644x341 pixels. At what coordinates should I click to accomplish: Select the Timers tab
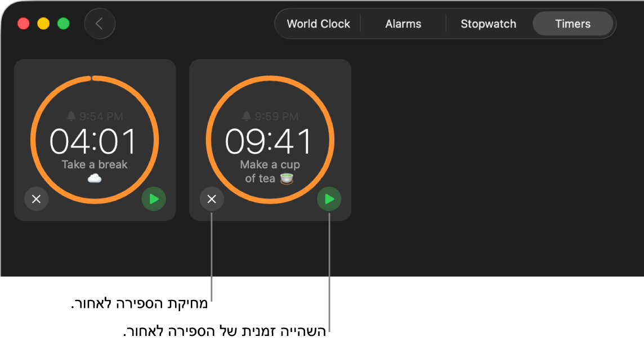(x=573, y=24)
